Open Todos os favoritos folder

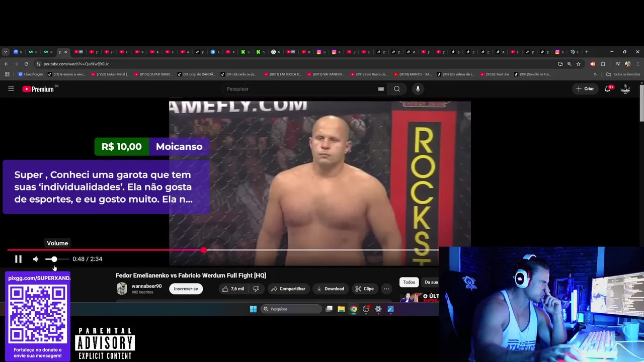(x=623, y=74)
